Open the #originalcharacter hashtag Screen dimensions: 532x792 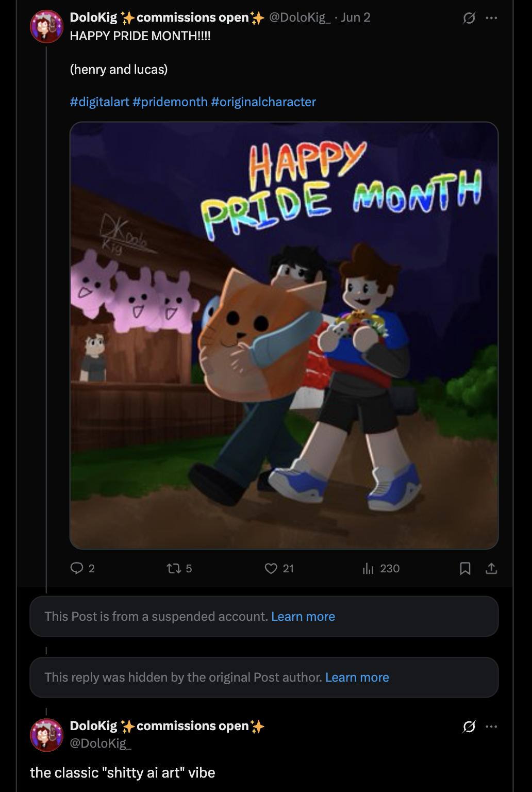click(x=263, y=102)
